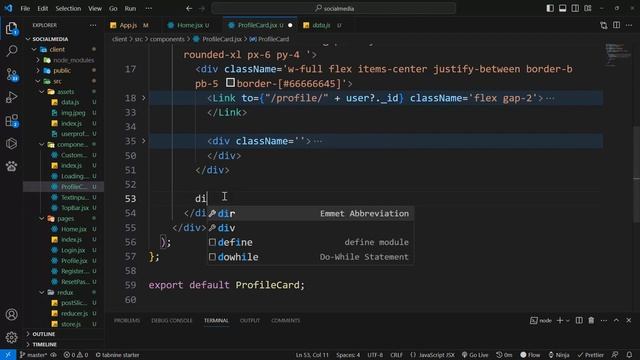Click the Ninja status bar item
Image resolution: width=640 pixels, height=360 pixels.
(559, 355)
